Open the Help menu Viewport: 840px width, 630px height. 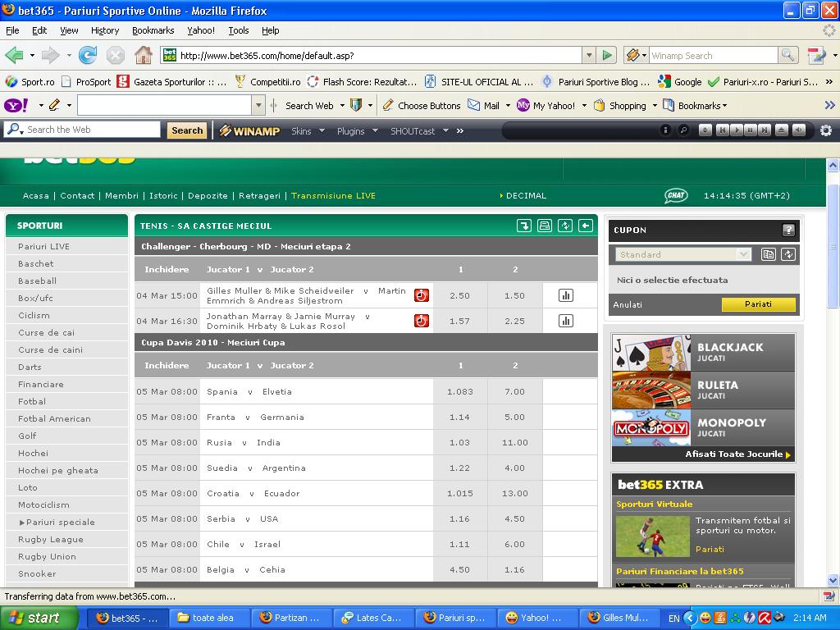click(x=271, y=30)
